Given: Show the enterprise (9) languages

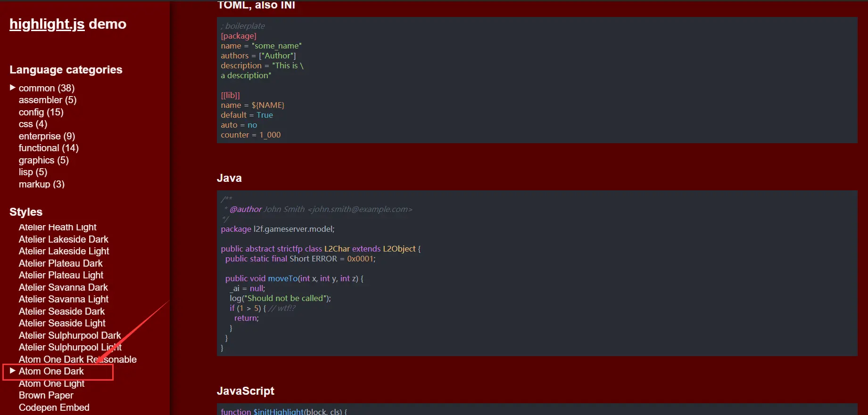Looking at the screenshot, I should coord(47,136).
